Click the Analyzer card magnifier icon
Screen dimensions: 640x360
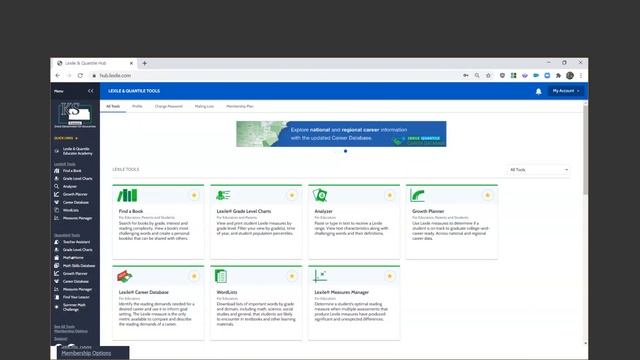[320, 195]
